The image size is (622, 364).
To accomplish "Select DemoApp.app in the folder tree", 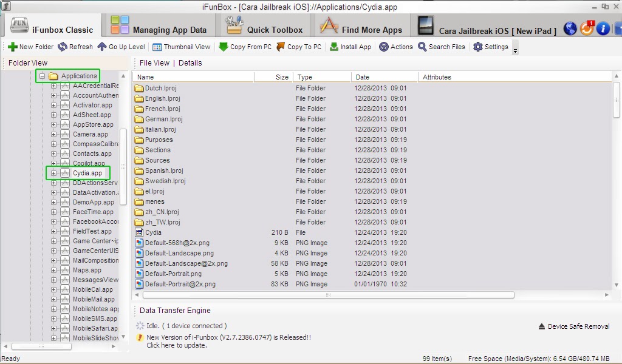I will click(x=93, y=202).
